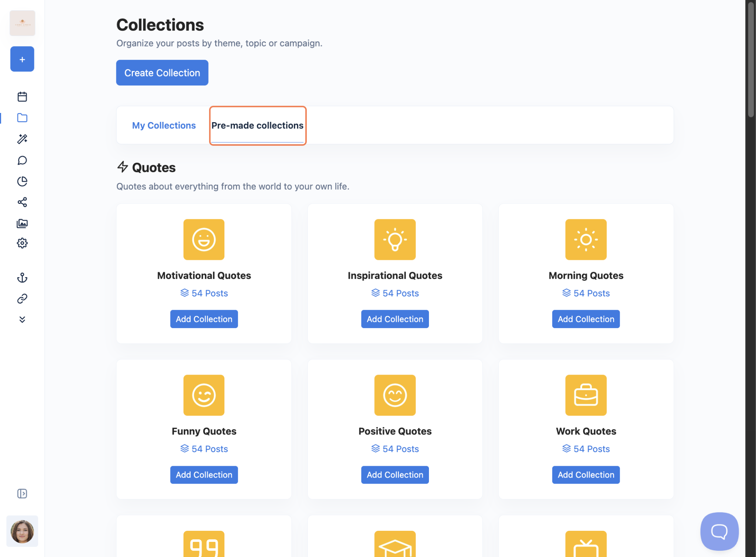This screenshot has height=557, width=756.
Task: Click the blue plus new post button
Action: coord(22,59)
